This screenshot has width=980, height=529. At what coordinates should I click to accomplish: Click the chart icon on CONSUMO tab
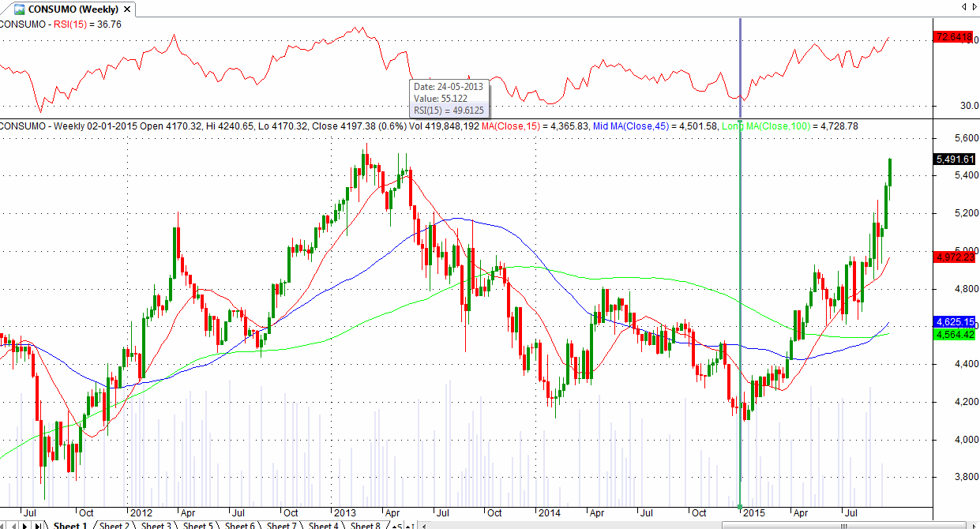pos(19,9)
